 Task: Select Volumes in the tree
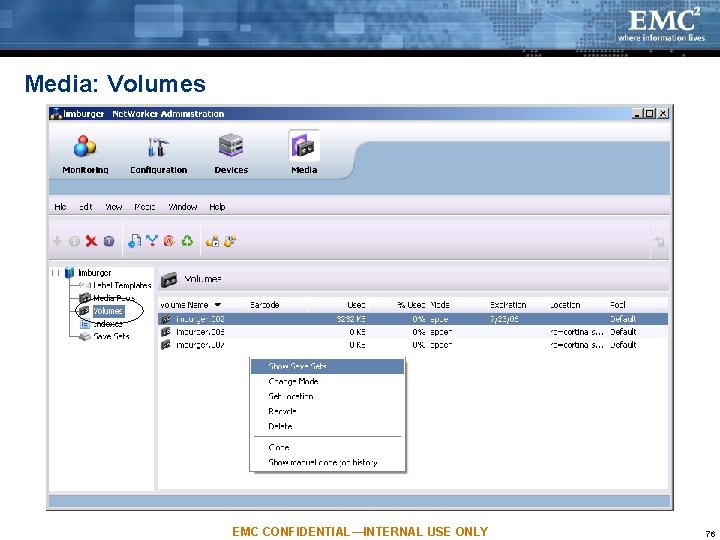108,311
